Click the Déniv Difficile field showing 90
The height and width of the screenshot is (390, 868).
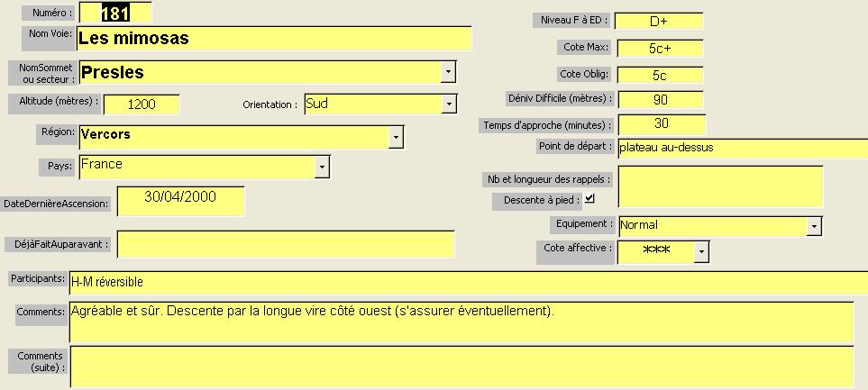click(661, 100)
